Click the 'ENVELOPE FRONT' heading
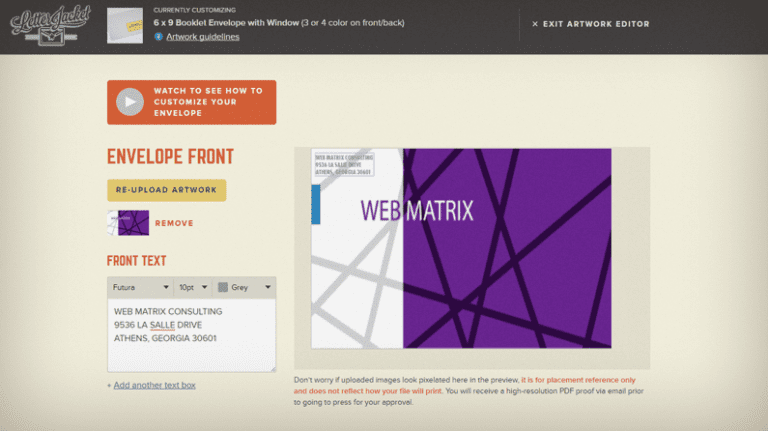Viewport: 768px width, 431px height. click(170, 157)
